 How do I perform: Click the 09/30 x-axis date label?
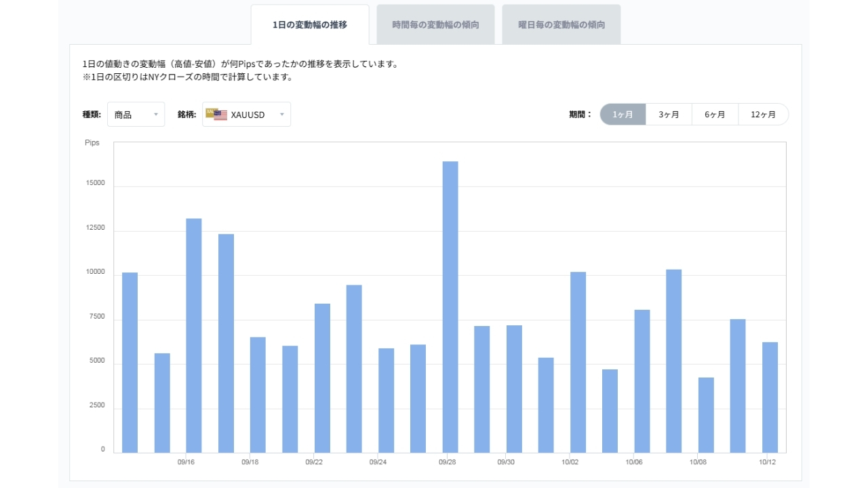pyautogui.click(x=506, y=462)
